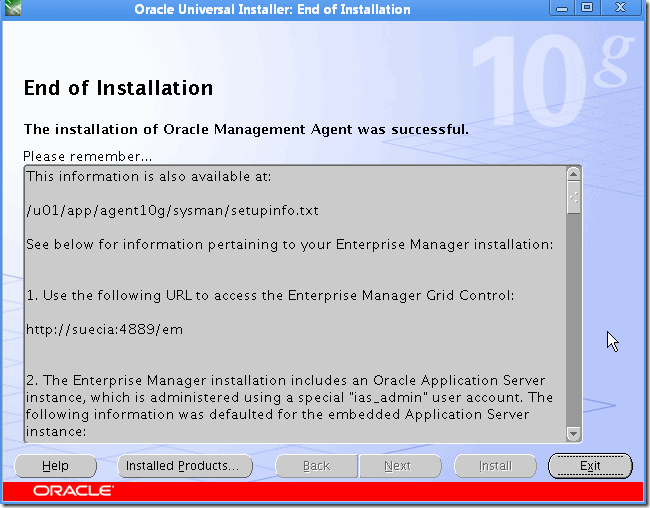Close the Oracle Universal Installer window
Viewport: 650px width, 508px height.
(x=620, y=8)
